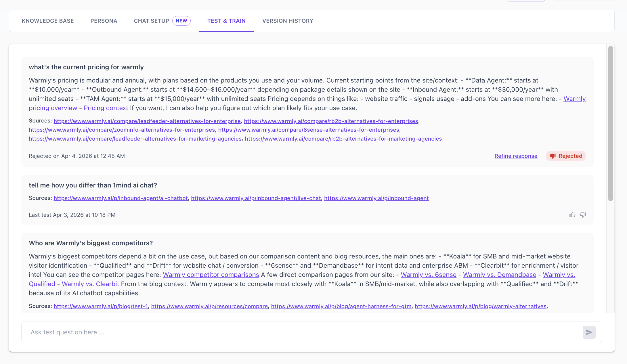Select the Chat Setup tab
The width and height of the screenshot is (627, 364).
tap(151, 21)
